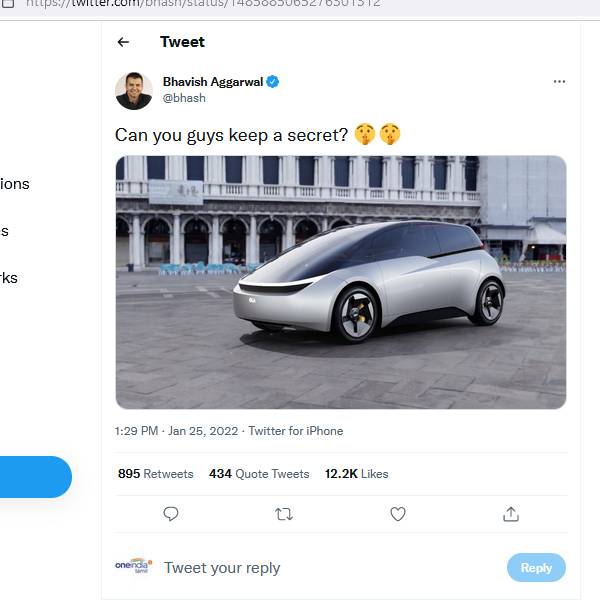Screen dimensions: 600x600
Task: Open the three-dot more options menu
Action: (559, 81)
